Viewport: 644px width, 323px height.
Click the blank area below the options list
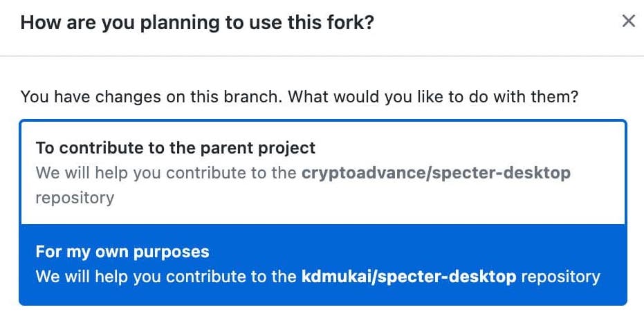click(x=322, y=315)
